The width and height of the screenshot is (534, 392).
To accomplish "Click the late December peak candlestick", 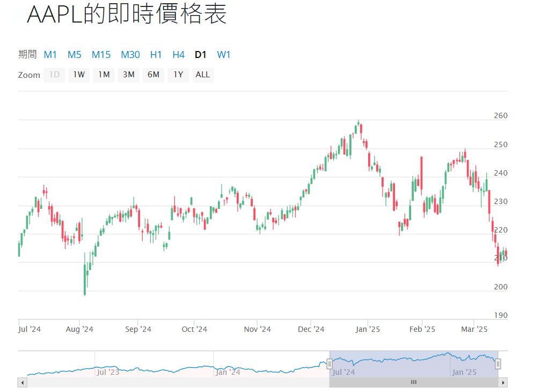I will [359, 122].
